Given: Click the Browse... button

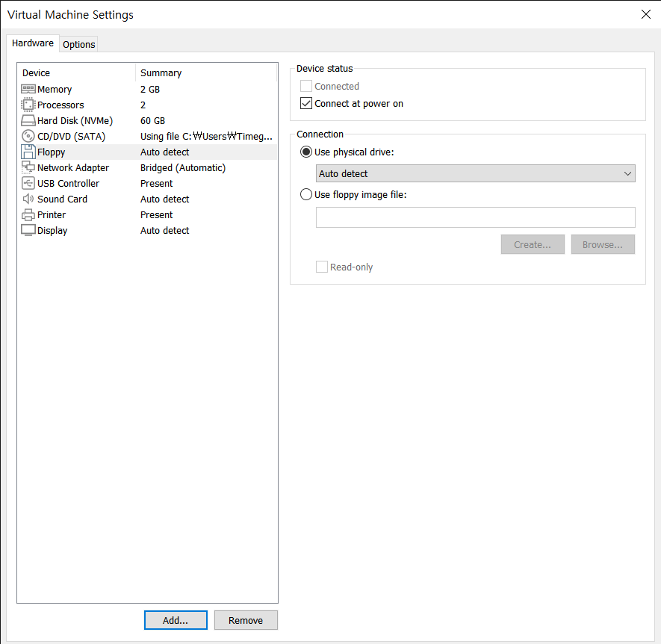Looking at the screenshot, I should [603, 244].
